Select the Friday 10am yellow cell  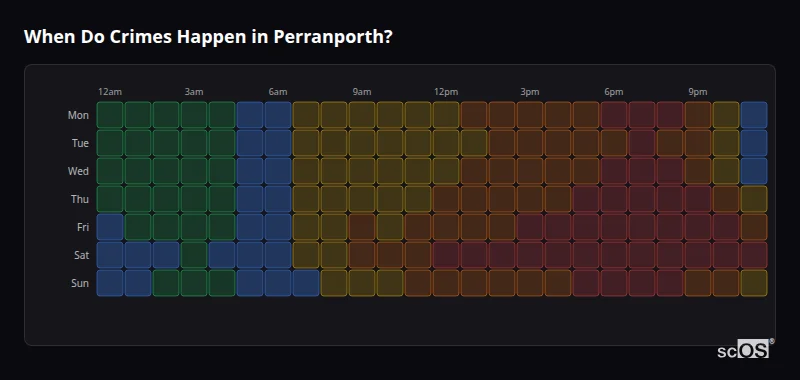[390, 227]
